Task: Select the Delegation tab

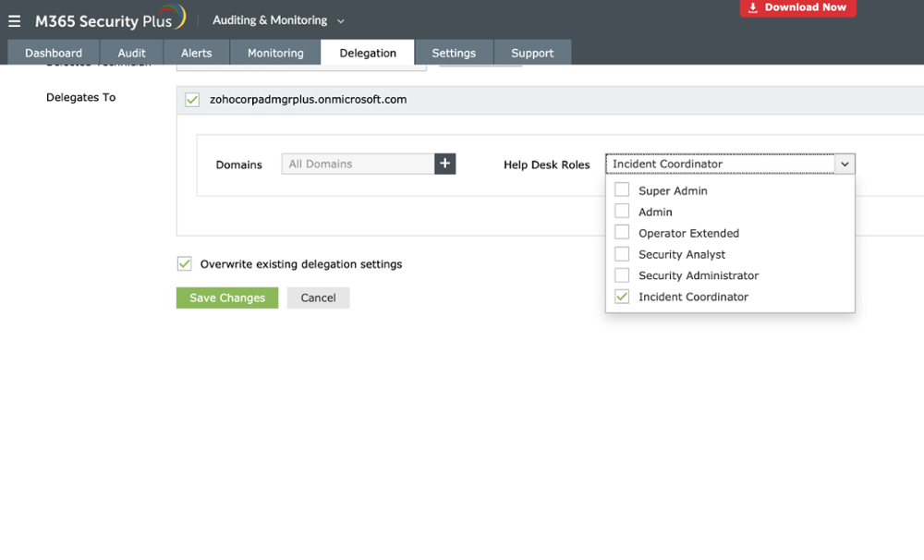Action: point(368,53)
